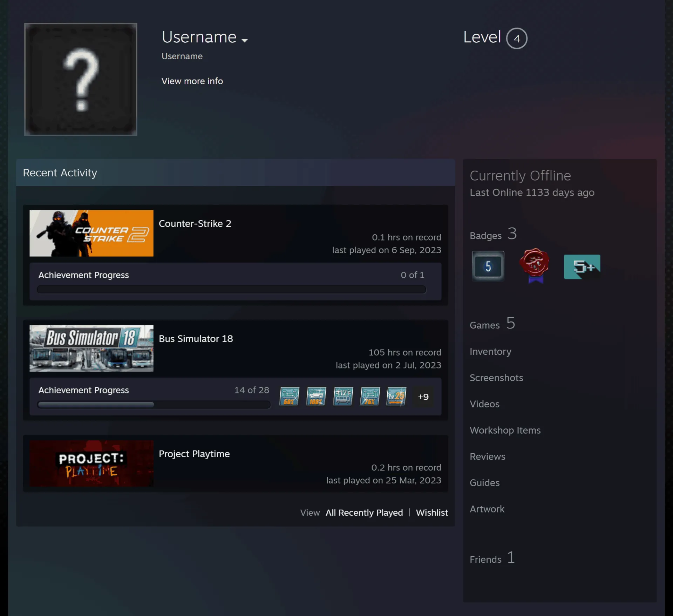Click View more info link
Screen dimensions: 673x616
(192, 81)
